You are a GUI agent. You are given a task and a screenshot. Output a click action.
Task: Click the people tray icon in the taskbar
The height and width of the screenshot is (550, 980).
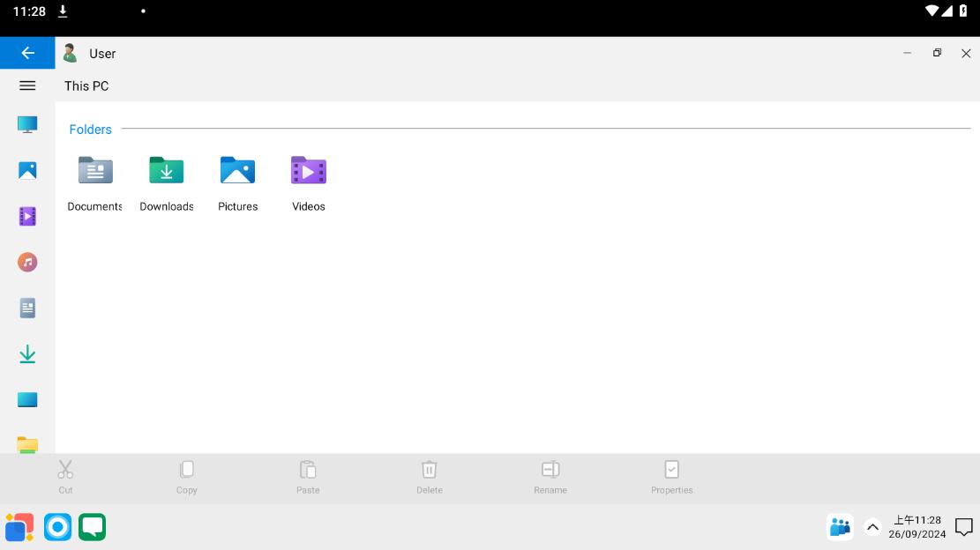(x=840, y=528)
